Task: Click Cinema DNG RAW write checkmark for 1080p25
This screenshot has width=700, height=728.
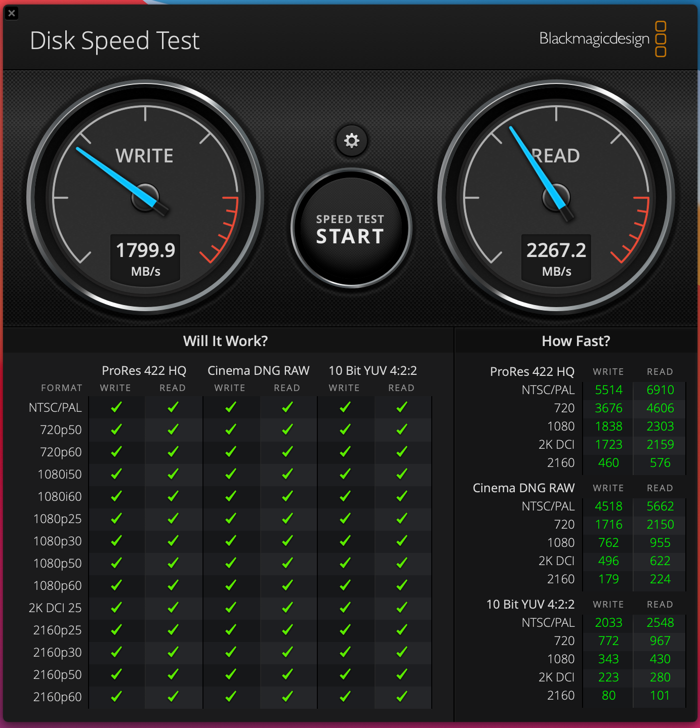Action: pyautogui.click(x=231, y=519)
